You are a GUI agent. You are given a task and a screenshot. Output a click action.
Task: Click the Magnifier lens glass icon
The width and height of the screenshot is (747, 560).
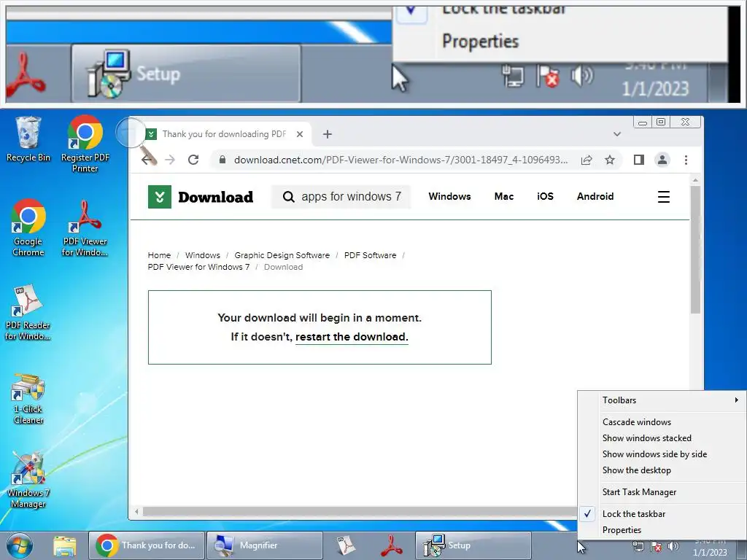tap(130, 133)
